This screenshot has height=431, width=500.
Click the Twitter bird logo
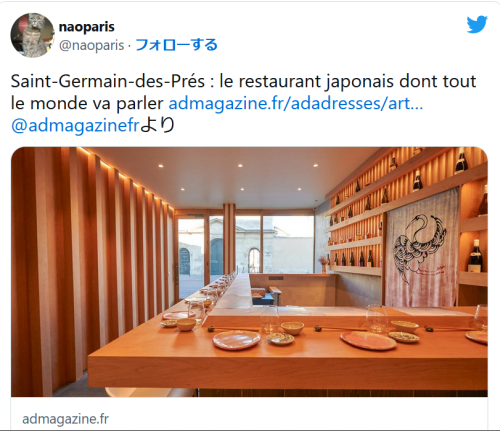coord(477,24)
